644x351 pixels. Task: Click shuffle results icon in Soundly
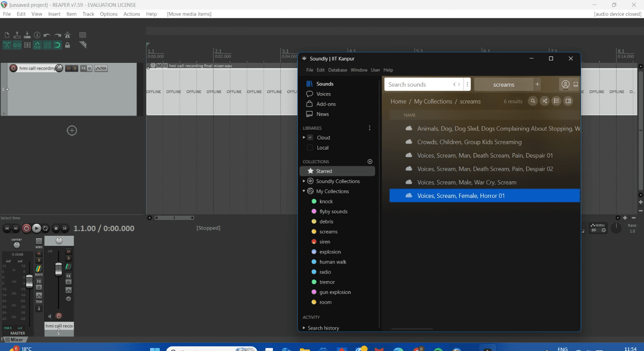(545, 101)
